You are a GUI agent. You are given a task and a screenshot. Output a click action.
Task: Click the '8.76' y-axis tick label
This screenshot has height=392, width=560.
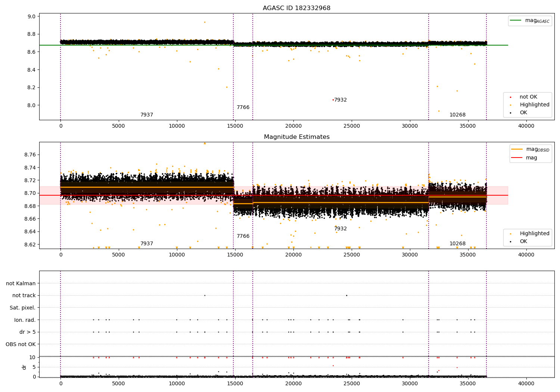[x=30, y=155]
